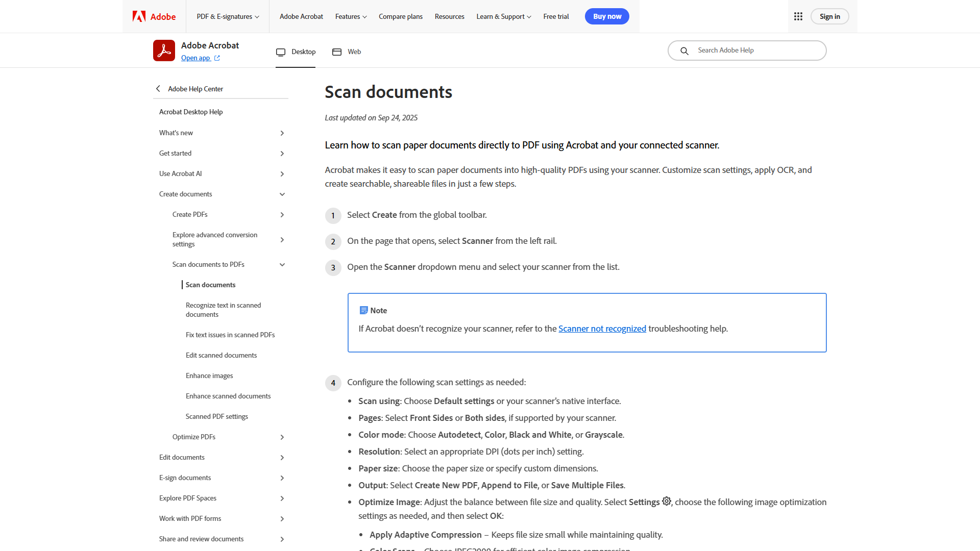Open the Adobe Acrobat PDF app icon
Viewport: 980px width, 551px height.
click(x=164, y=50)
